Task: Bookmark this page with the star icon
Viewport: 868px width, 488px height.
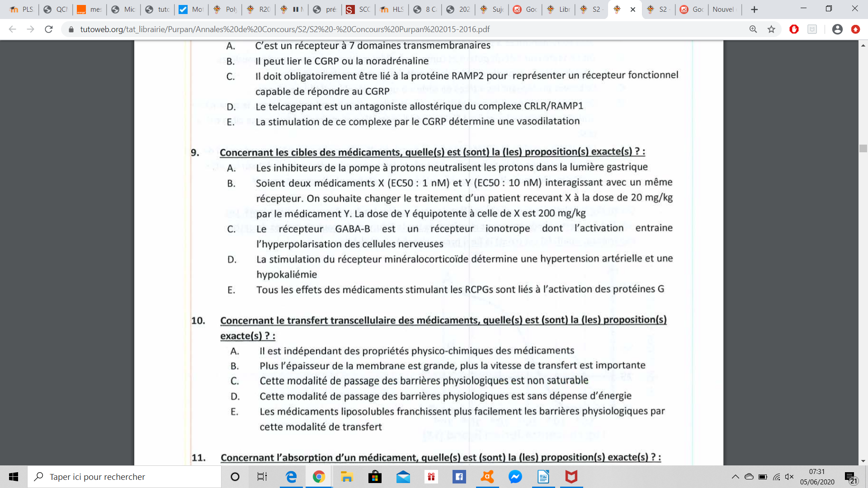Action: [771, 29]
